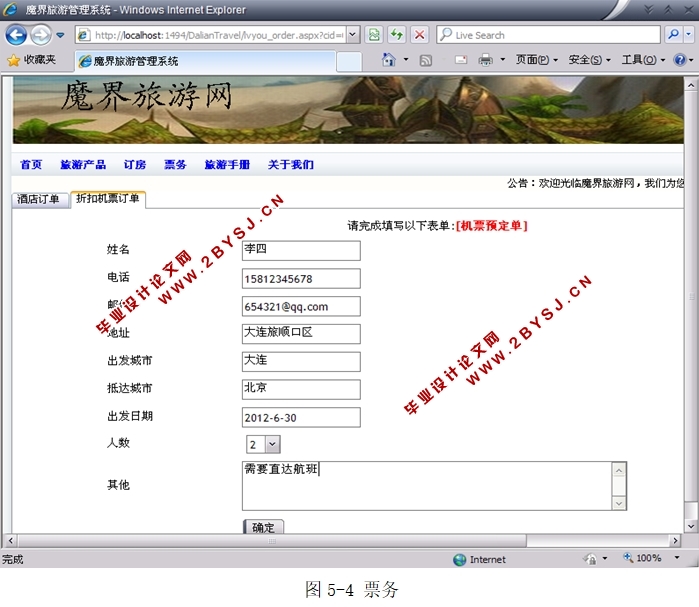Click the 其他 remarks text area
The image size is (699, 607).
tap(427, 486)
